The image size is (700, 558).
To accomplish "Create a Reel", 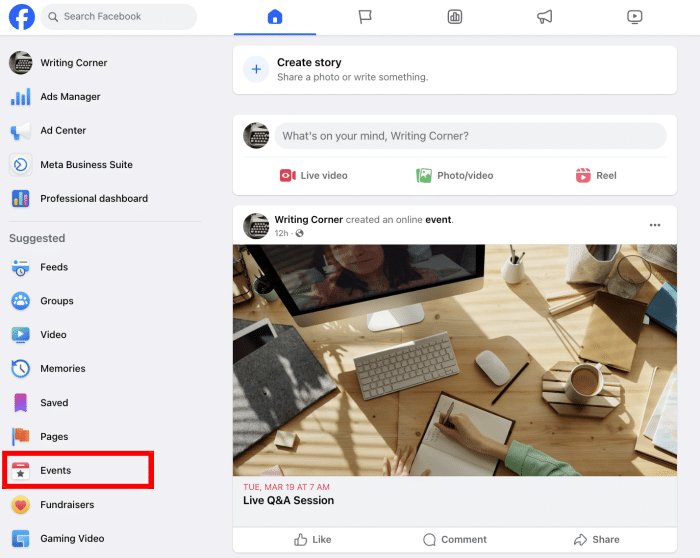I will click(596, 175).
